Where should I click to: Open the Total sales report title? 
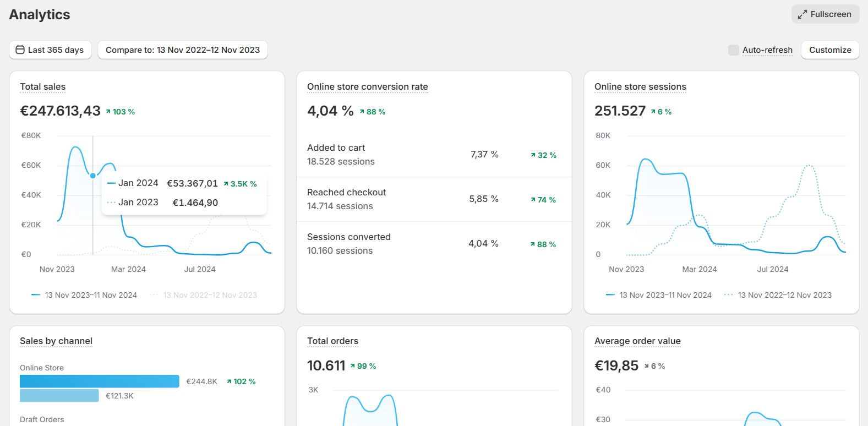click(x=42, y=86)
